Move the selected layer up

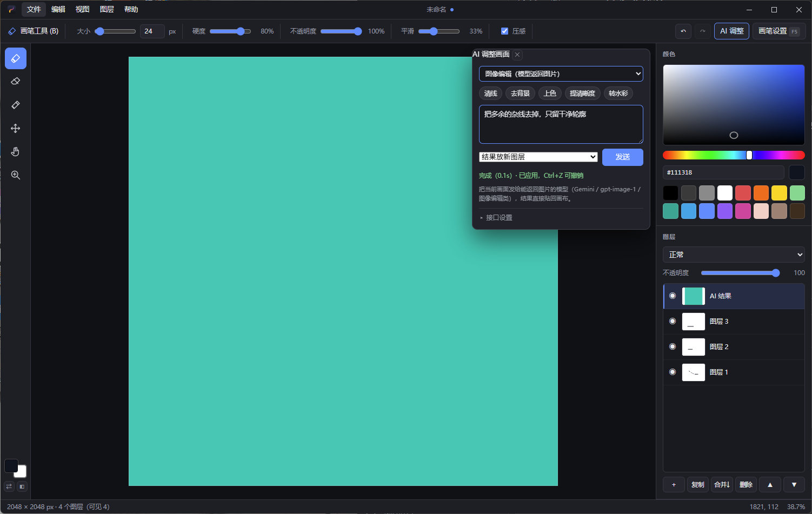(x=770, y=485)
